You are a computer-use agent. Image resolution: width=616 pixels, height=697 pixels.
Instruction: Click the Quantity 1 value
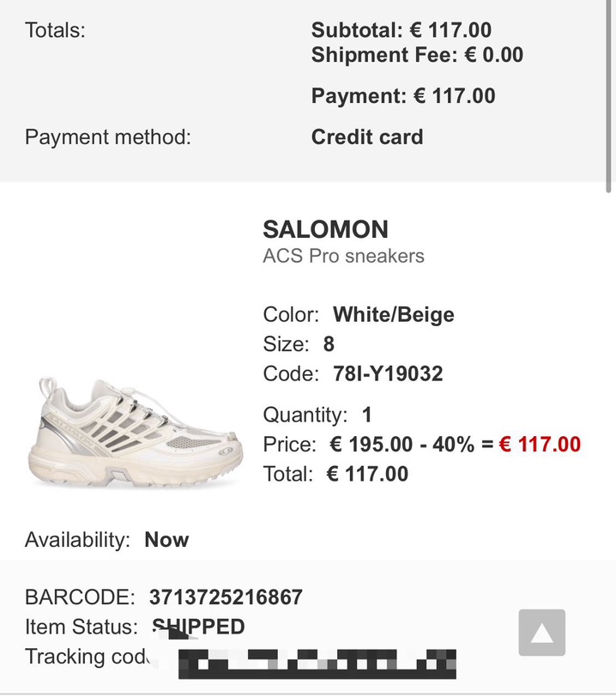click(366, 415)
